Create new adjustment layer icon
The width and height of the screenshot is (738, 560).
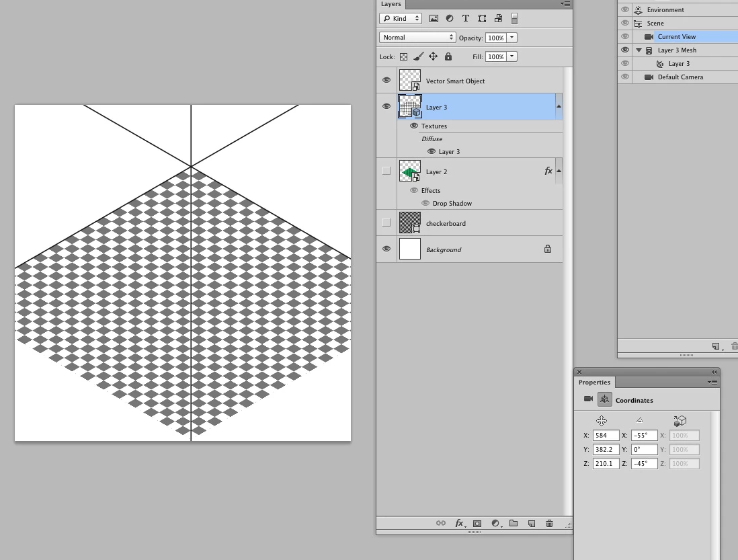click(x=495, y=523)
